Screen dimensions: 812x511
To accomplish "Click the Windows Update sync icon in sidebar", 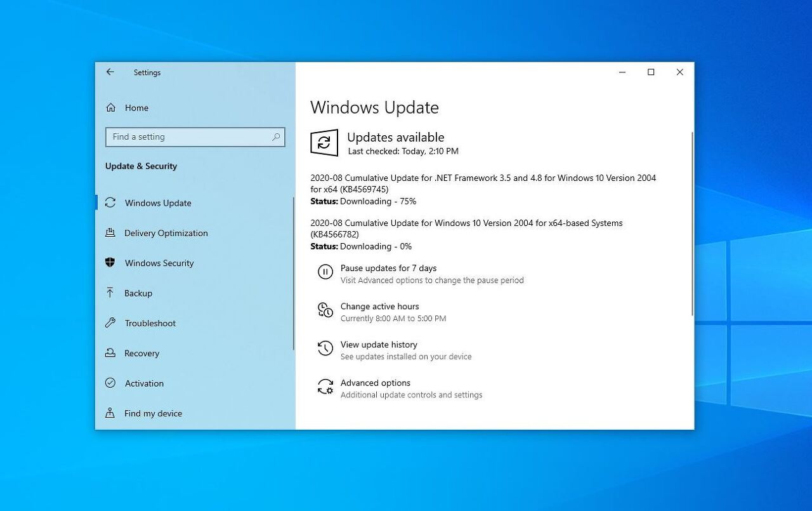I will coord(110,202).
